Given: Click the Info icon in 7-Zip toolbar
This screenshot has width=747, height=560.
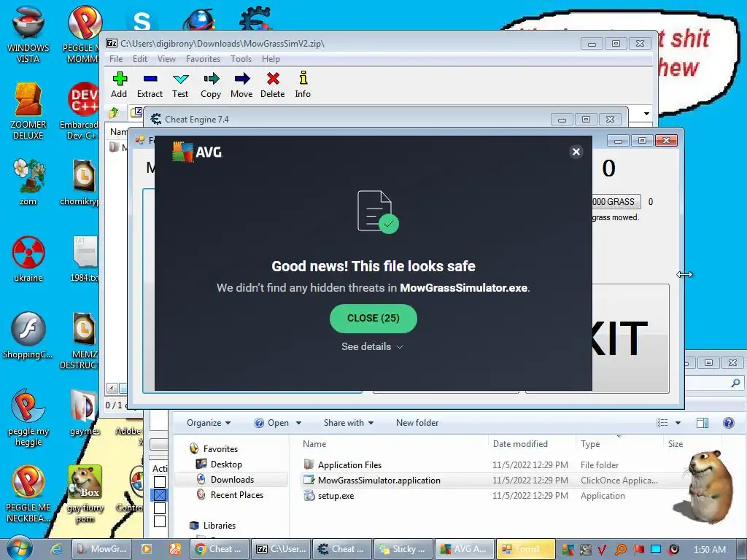Looking at the screenshot, I should point(303,77).
